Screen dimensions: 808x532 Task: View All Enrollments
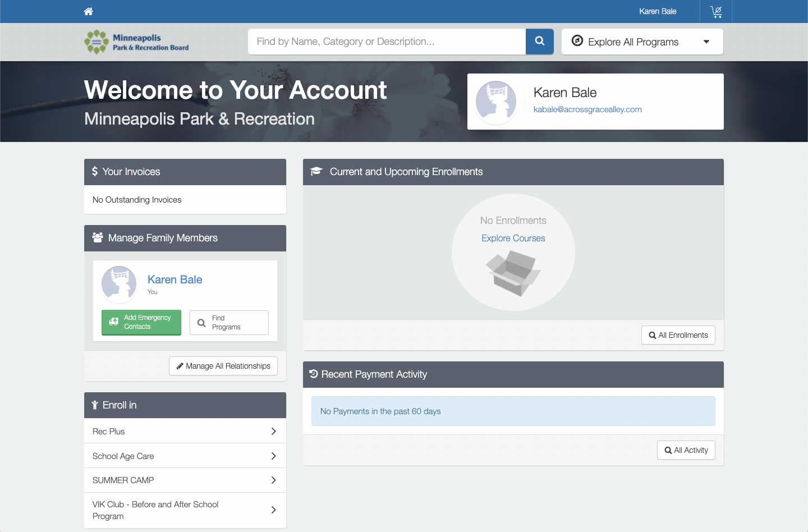[x=678, y=335]
